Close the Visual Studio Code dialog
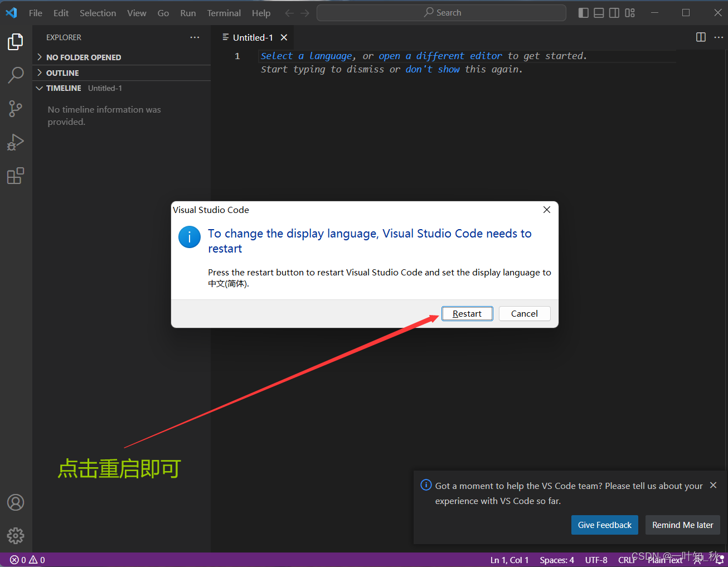 pyautogui.click(x=547, y=210)
